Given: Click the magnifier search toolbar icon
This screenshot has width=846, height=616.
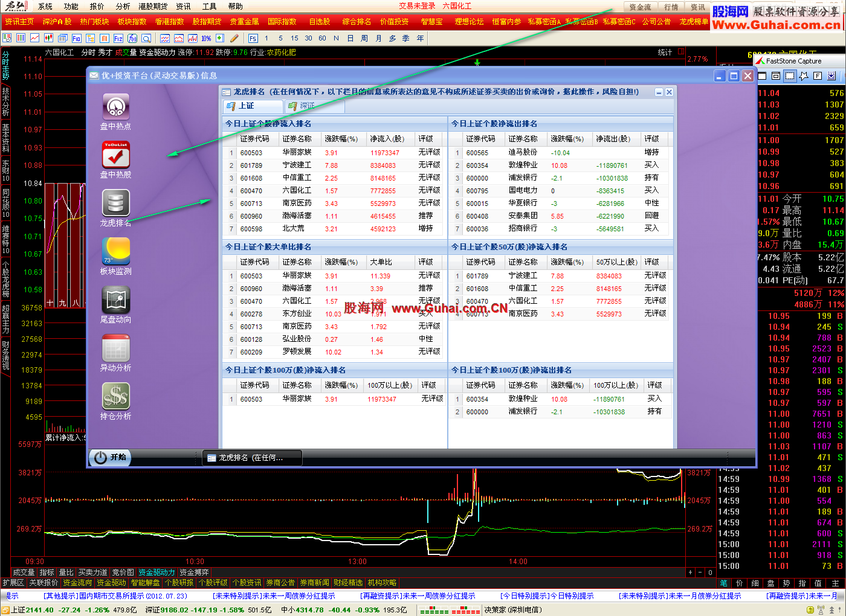Looking at the screenshot, I should tap(147, 38).
